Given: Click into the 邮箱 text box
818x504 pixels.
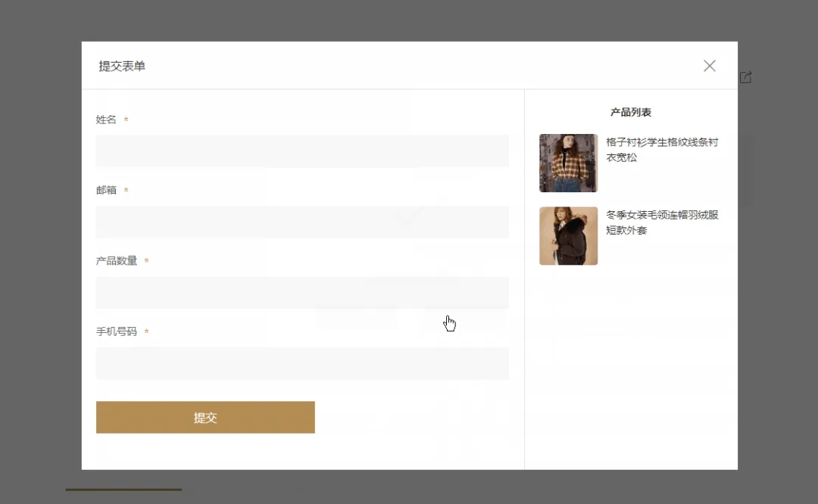Looking at the screenshot, I should 302,222.
